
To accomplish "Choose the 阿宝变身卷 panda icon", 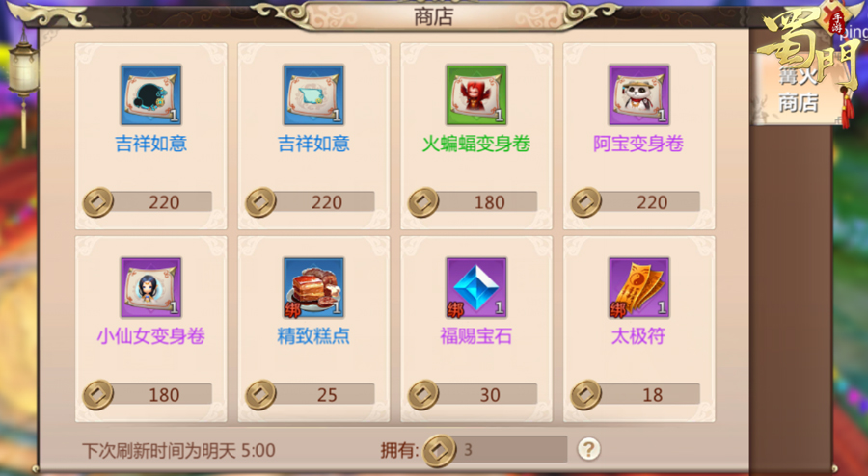I will point(639,94).
